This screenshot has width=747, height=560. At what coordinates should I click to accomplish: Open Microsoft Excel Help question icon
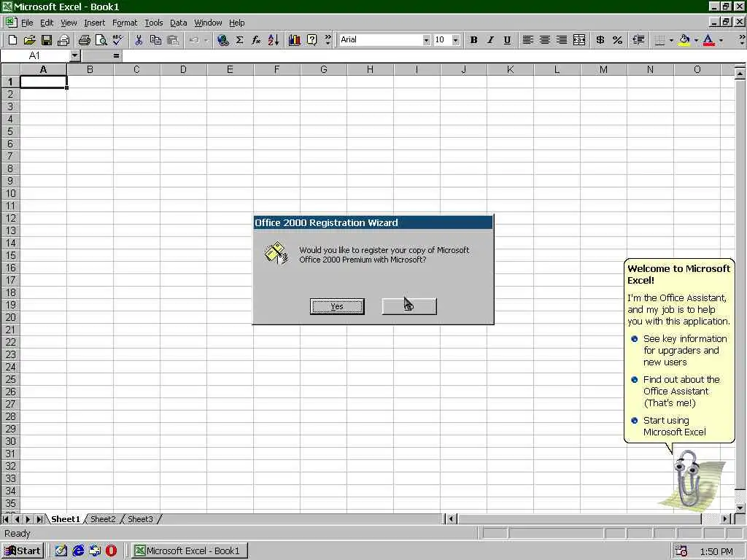coord(311,41)
